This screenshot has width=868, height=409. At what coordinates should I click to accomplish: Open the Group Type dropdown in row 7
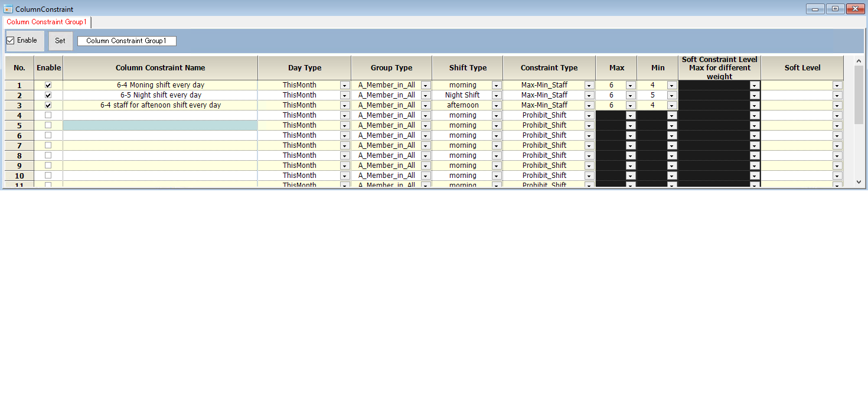[x=426, y=145]
